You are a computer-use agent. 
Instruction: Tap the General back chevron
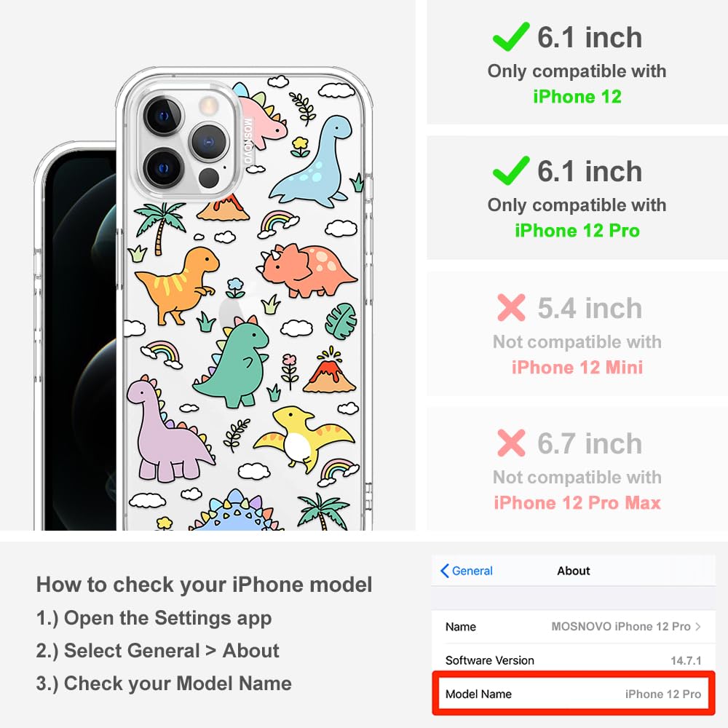(x=444, y=571)
